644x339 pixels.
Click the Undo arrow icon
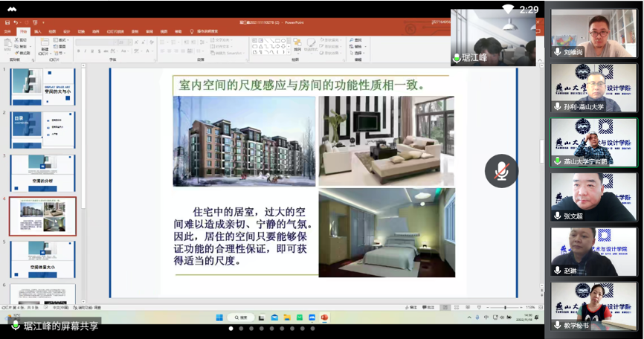[x=16, y=23]
